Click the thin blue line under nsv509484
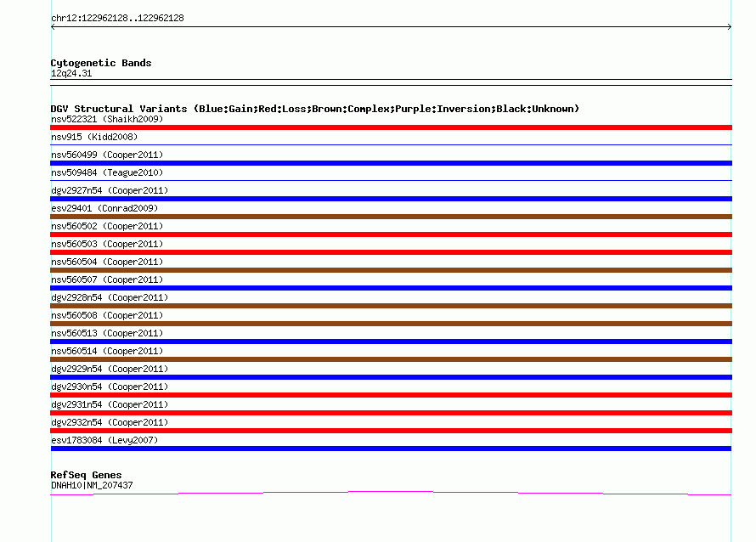756x542 pixels. (391, 180)
